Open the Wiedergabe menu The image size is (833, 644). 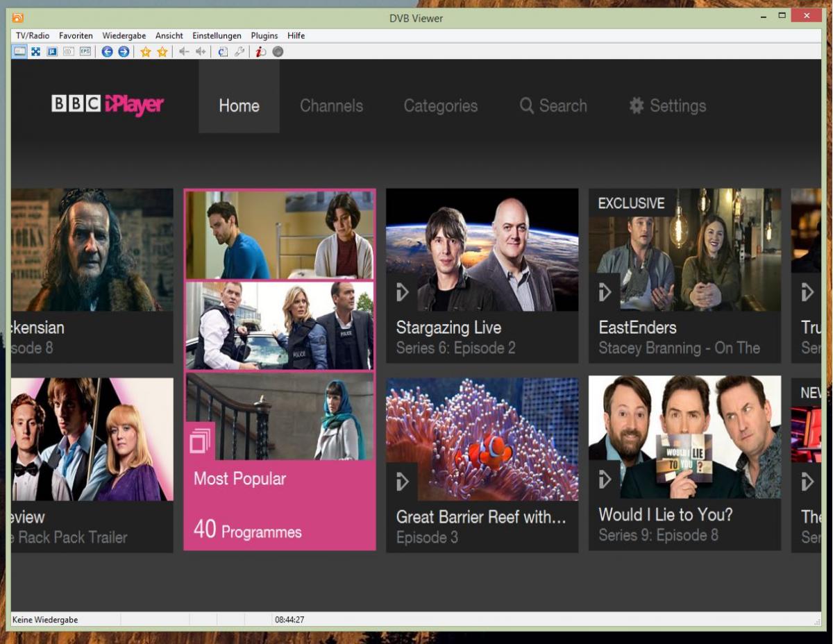[124, 35]
